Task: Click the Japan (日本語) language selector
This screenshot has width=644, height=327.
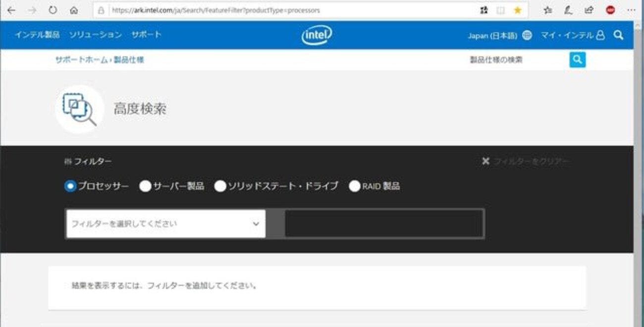Action: [492, 36]
